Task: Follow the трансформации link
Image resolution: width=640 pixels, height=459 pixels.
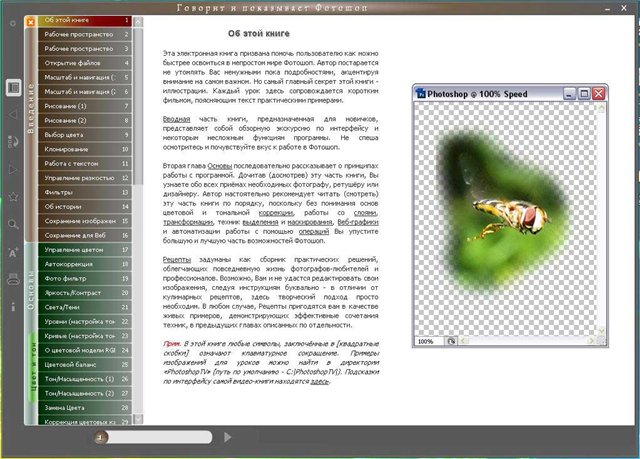Action: pos(188,222)
